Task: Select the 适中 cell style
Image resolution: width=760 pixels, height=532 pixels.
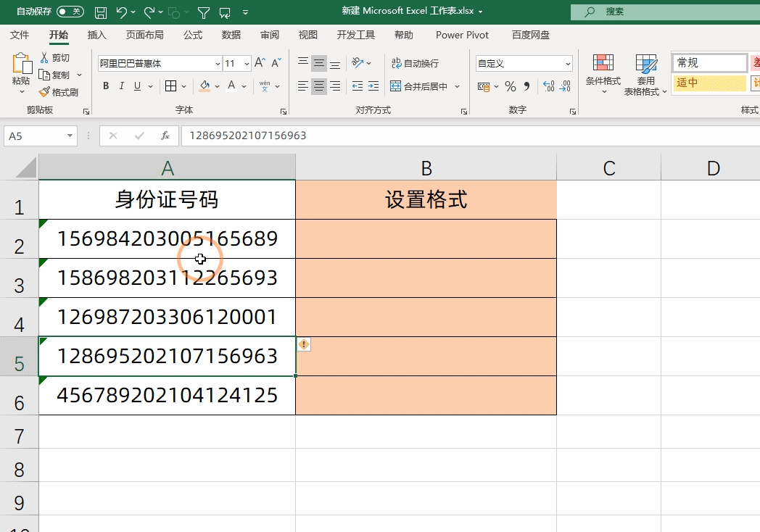Action: 709,83
